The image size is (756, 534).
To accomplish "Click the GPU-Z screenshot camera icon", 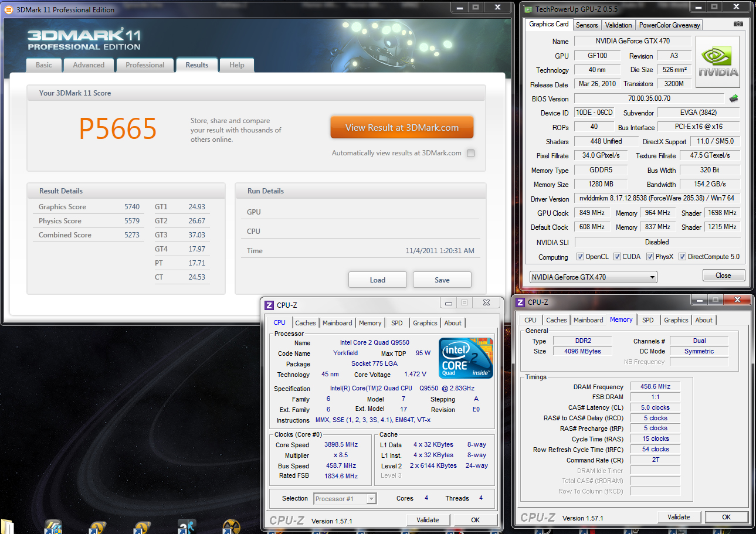I will (x=738, y=24).
